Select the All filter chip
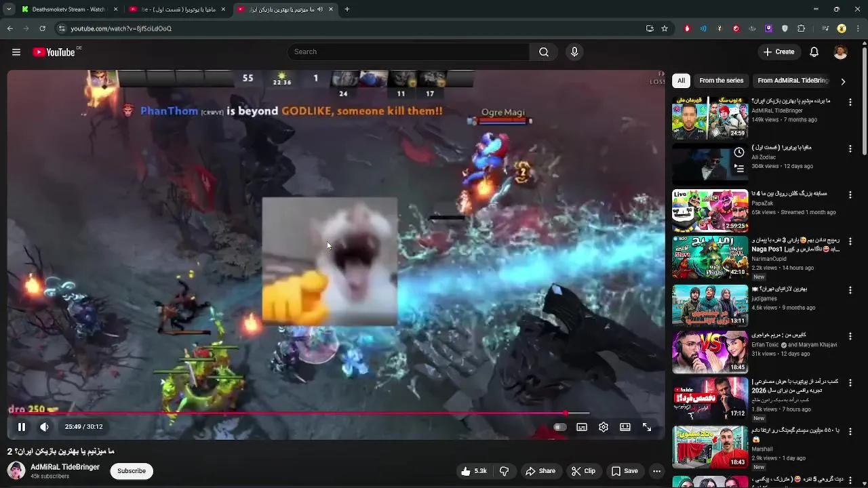This screenshot has width=868, height=488. 681,81
